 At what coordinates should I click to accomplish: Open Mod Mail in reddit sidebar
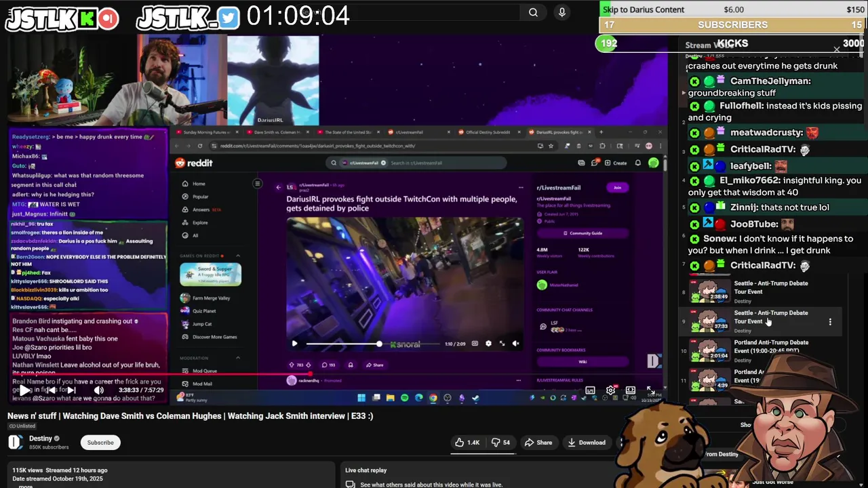(197, 384)
